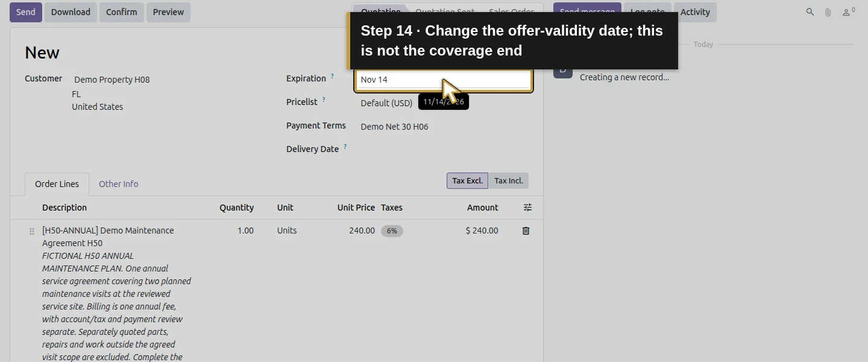
Task: Open the Activity scheduler
Action: point(695,12)
